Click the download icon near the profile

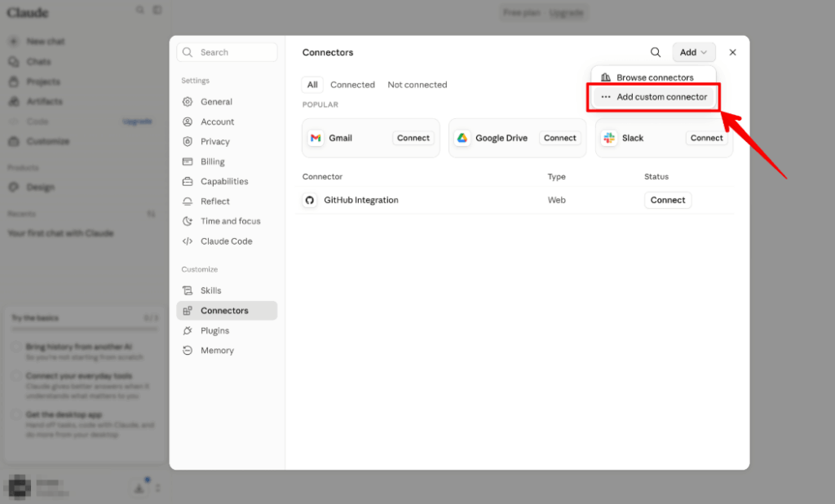(x=139, y=488)
